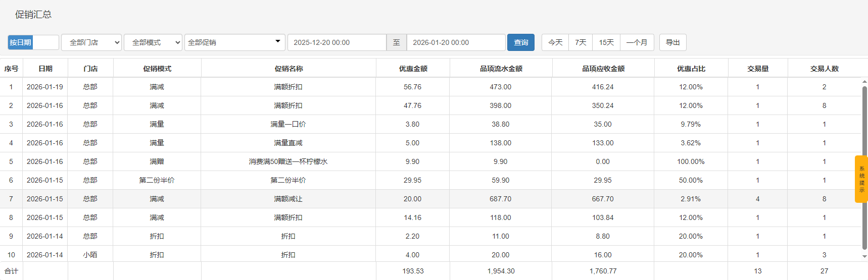
Task: Select the 一个月 date range
Action: point(637,42)
